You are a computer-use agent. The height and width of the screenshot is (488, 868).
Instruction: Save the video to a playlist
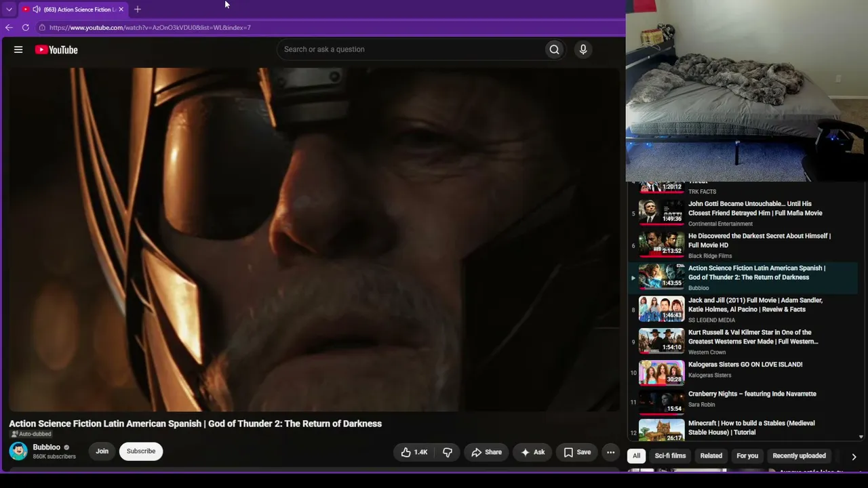click(x=577, y=452)
